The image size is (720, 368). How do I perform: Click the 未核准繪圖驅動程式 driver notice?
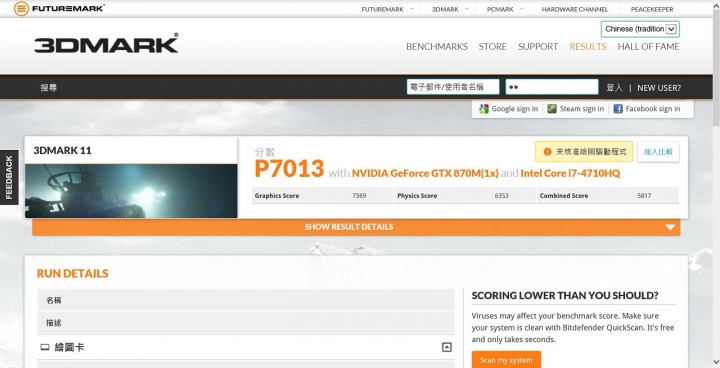(584, 152)
